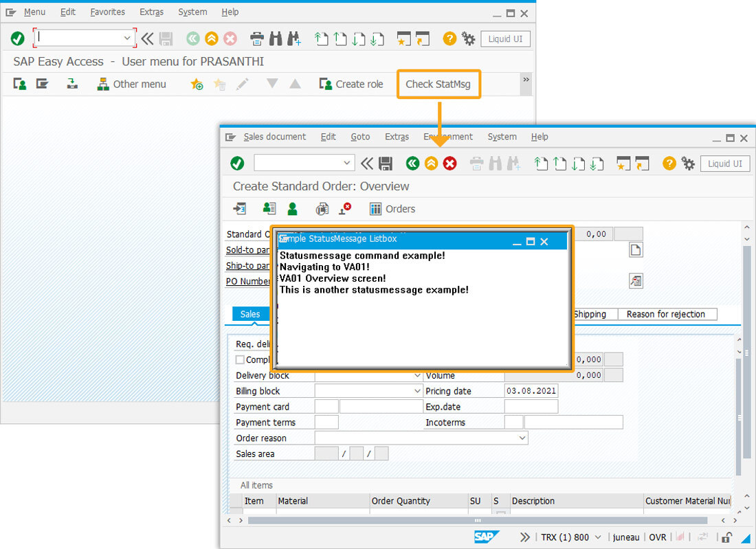Click the red Cancel icon in the Standard Order window
Viewport: 756px width, 549px height.
click(x=450, y=164)
